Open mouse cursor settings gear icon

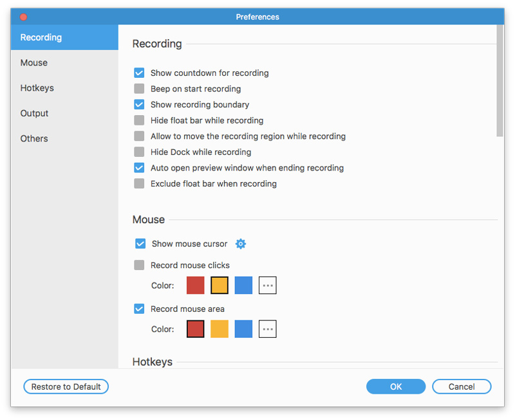[x=241, y=244]
